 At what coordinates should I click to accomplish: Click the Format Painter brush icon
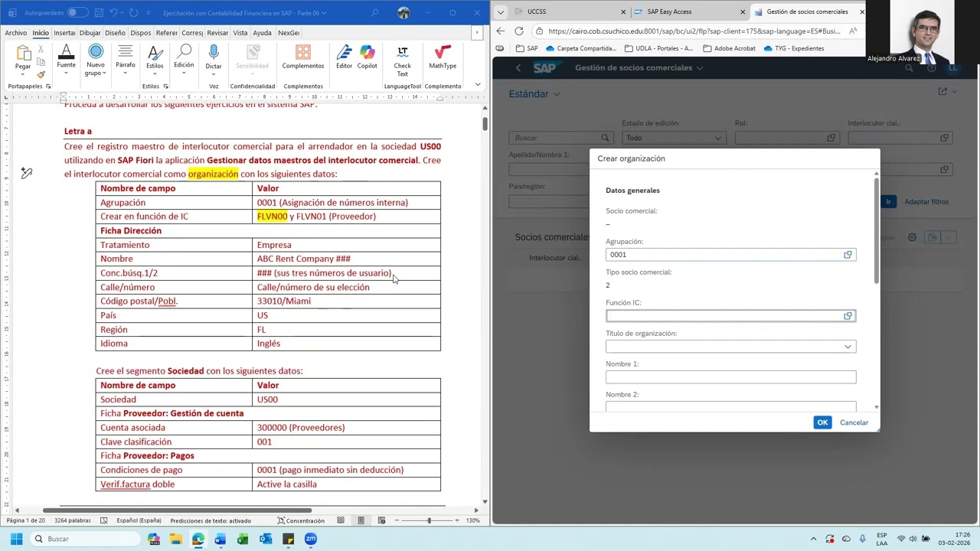coord(41,74)
